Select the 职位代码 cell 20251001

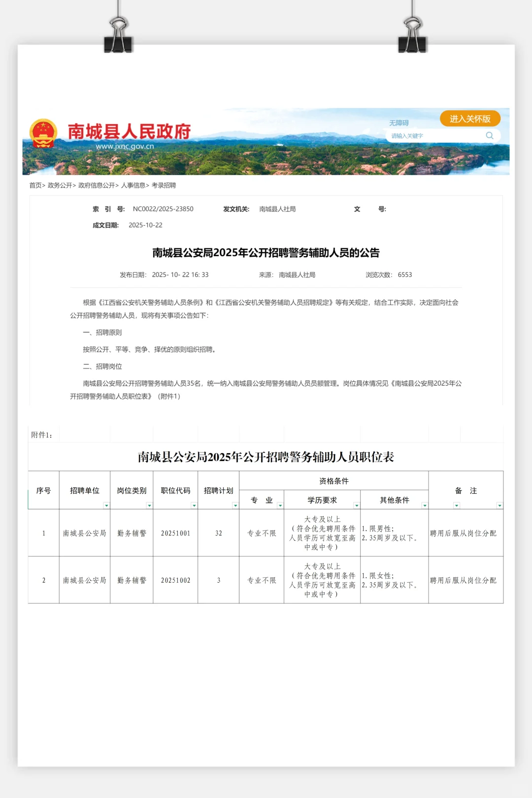click(x=175, y=533)
